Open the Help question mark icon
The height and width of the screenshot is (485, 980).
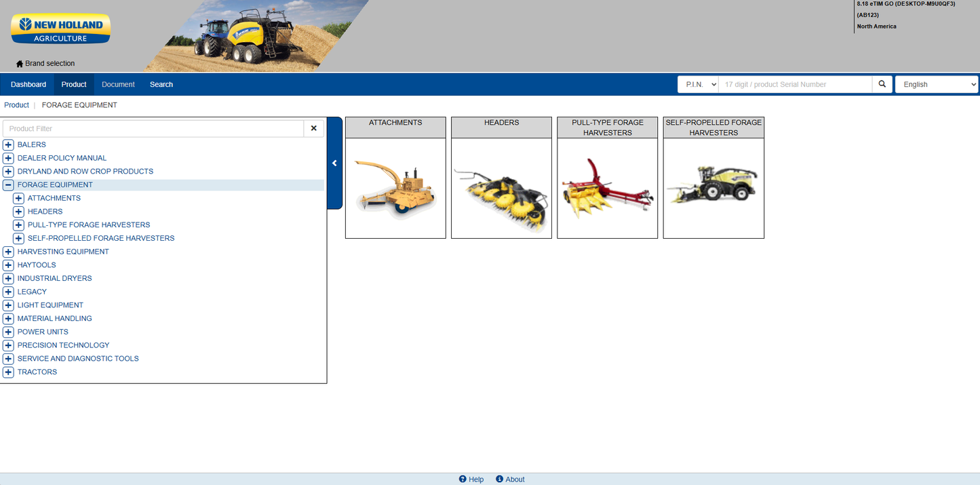[x=463, y=479]
